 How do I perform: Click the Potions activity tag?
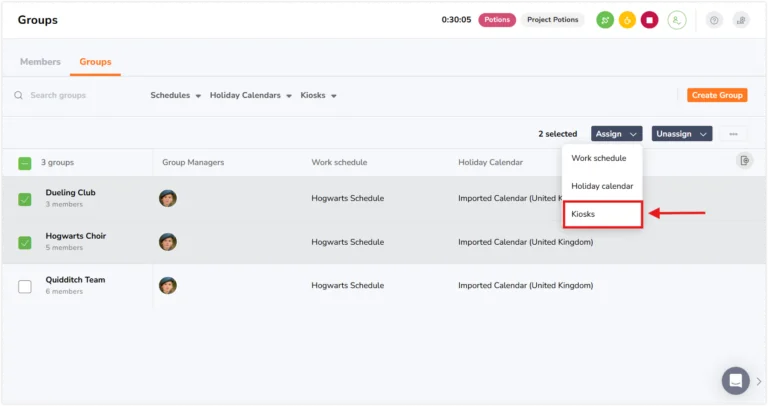tap(497, 20)
